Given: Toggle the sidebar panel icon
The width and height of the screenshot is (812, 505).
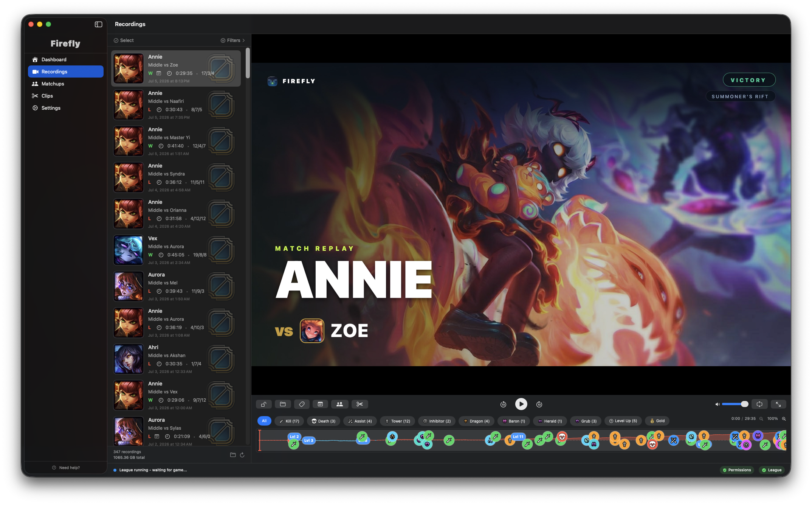Looking at the screenshot, I should click(x=98, y=24).
